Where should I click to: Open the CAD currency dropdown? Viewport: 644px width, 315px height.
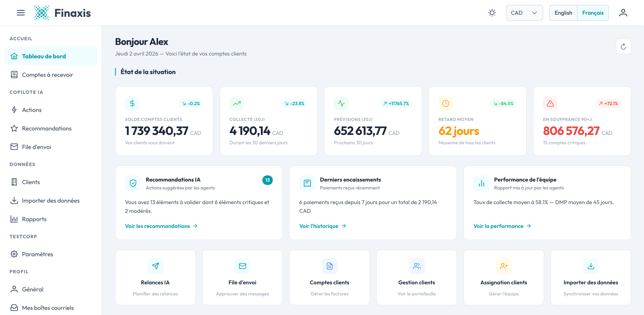524,13
